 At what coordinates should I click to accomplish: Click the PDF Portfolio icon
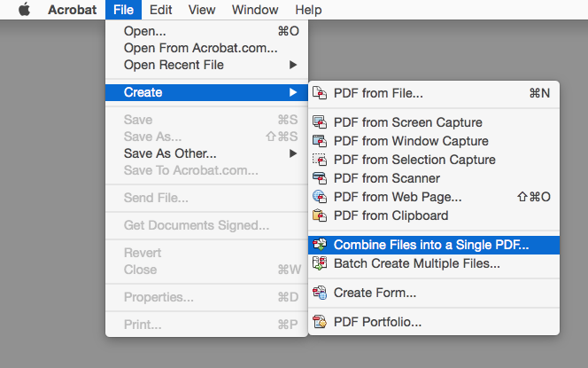(x=320, y=322)
